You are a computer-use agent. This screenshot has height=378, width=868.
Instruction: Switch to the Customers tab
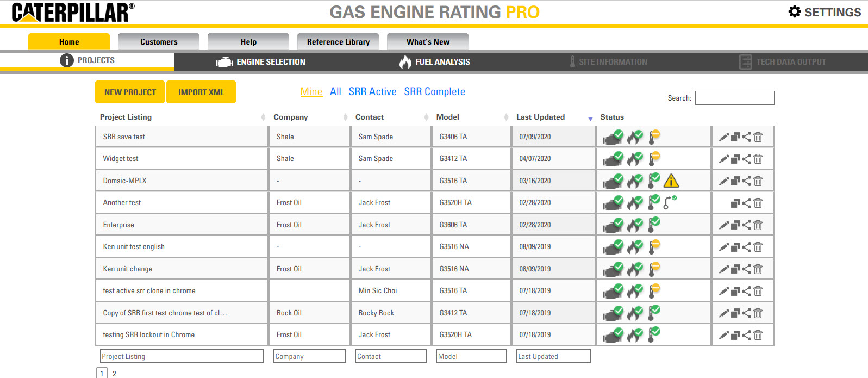click(x=159, y=42)
